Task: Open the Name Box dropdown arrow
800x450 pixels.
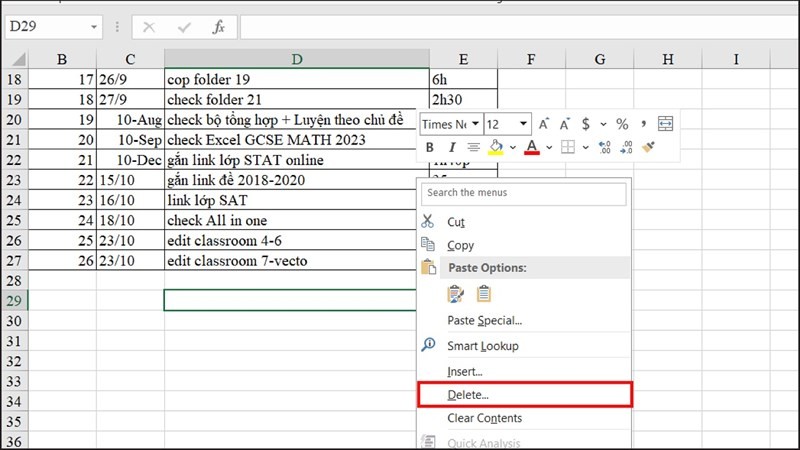Action: [x=94, y=27]
